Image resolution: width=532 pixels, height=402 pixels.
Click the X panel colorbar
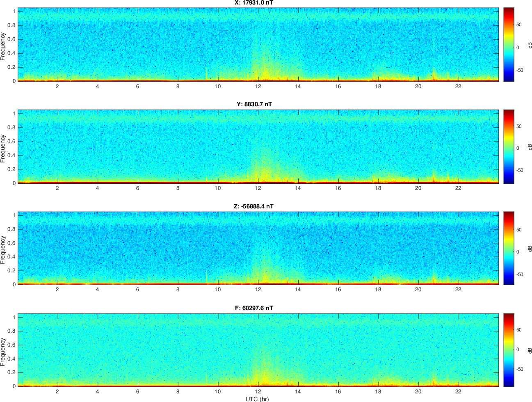(509, 45)
